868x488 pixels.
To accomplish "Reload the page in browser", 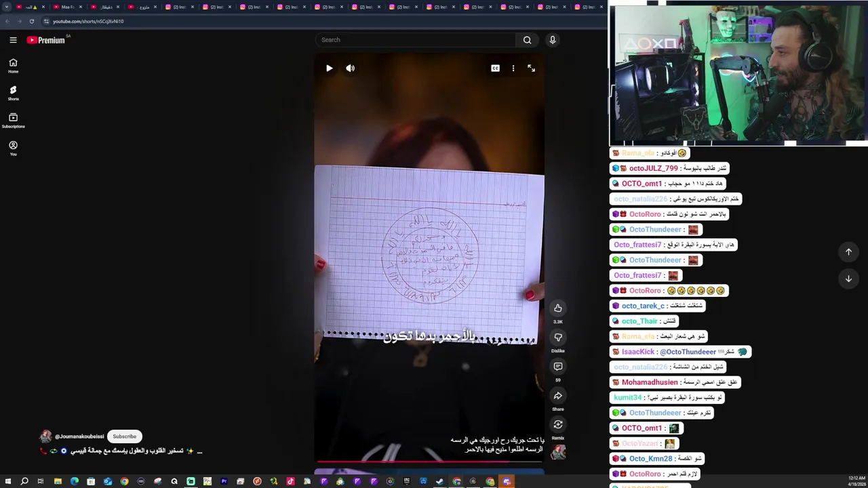I will coord(31,21).
